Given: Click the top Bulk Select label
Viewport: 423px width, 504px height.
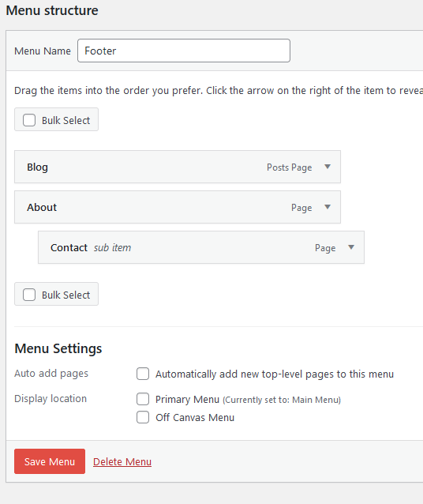Looking at the screenshot, I should tap(66, 120).
